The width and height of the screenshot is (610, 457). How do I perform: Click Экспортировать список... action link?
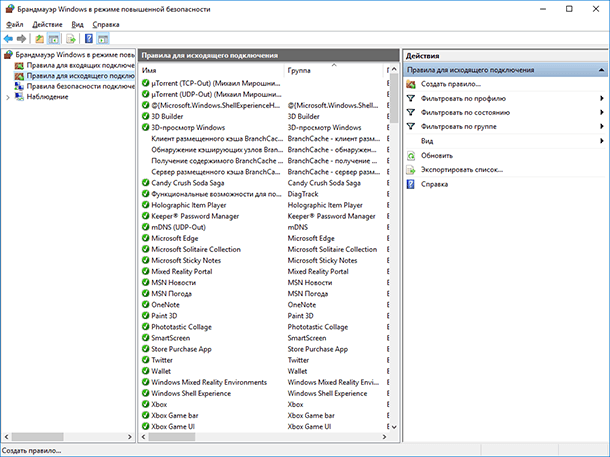(462, 170)
